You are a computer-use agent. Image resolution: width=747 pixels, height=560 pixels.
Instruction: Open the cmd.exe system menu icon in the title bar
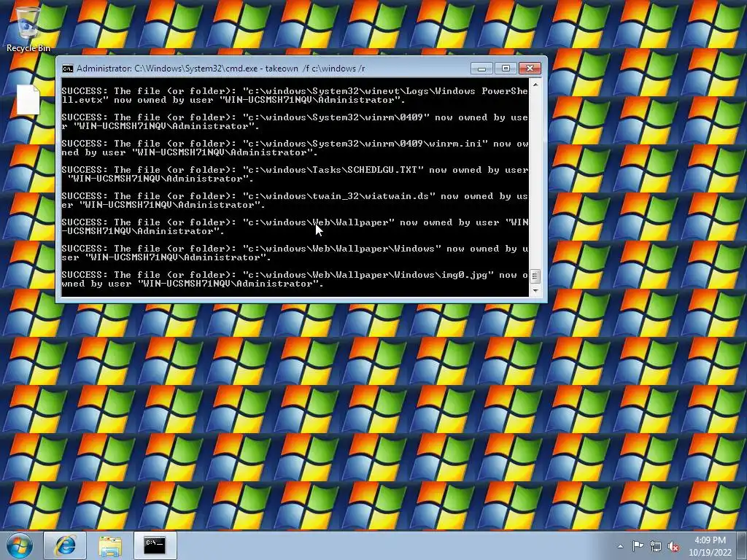pyautogui.click(x=68, y=69)
